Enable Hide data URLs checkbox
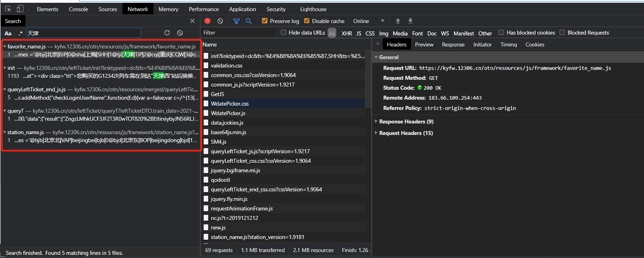644x258 pixels. coord(283,33)
